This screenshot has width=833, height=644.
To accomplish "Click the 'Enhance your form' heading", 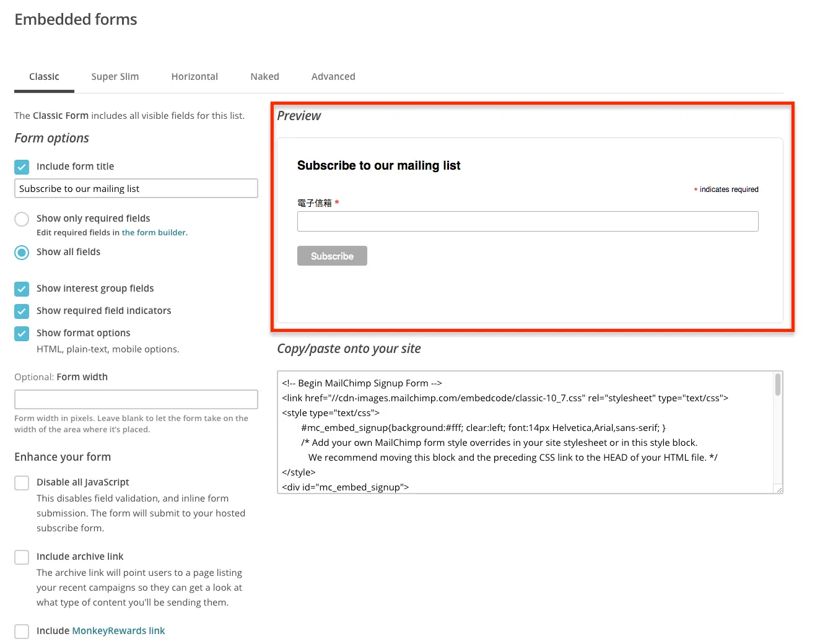I will coord(63,457).
